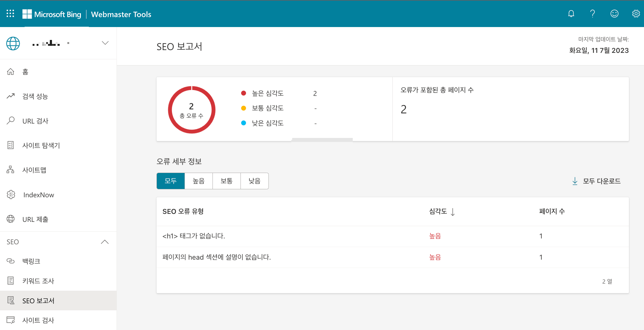Click the URL submission globe icon

[x=10, y=219]
